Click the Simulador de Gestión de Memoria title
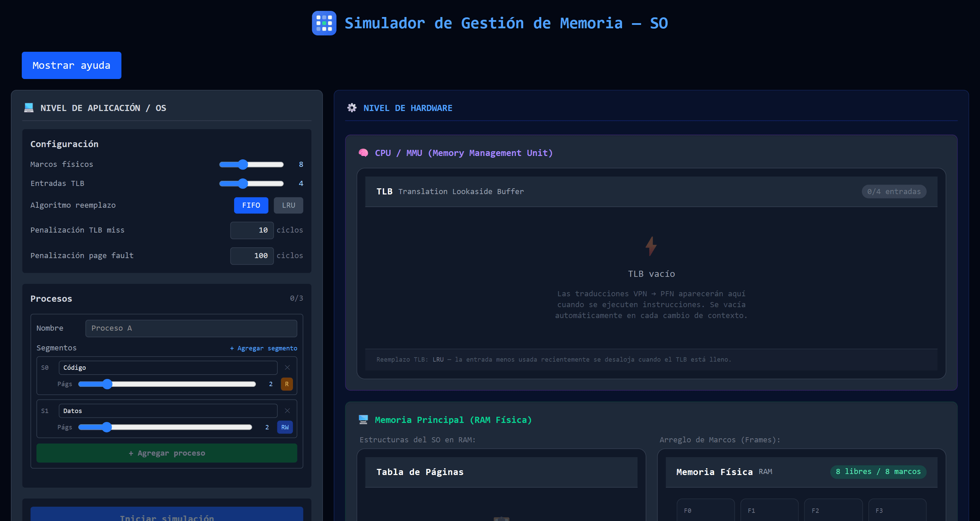 [506, 23]
